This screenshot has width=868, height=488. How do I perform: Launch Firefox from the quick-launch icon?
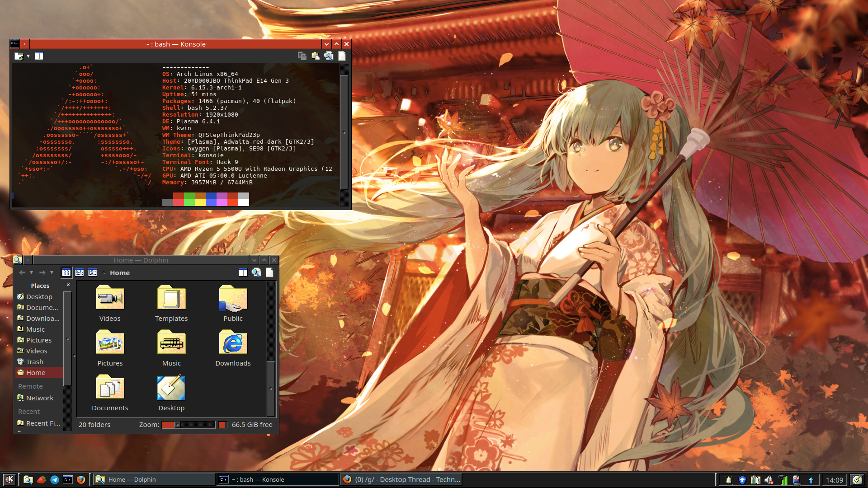81,479
